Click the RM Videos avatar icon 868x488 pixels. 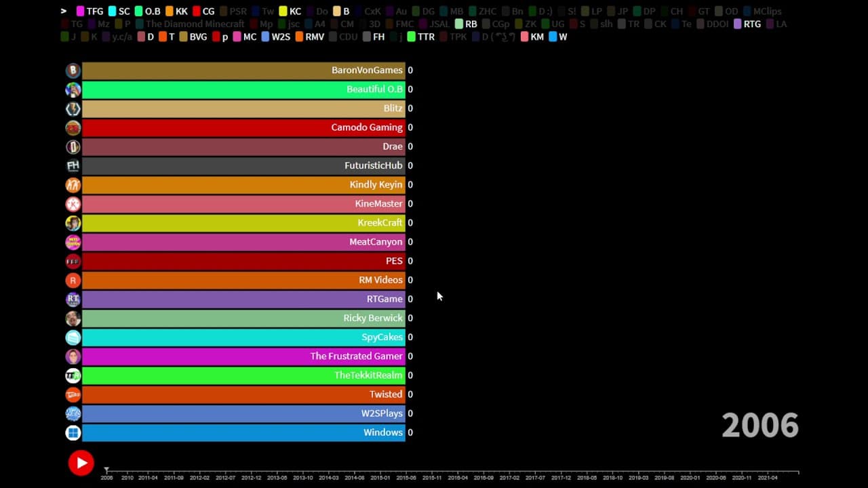[73, 280]
